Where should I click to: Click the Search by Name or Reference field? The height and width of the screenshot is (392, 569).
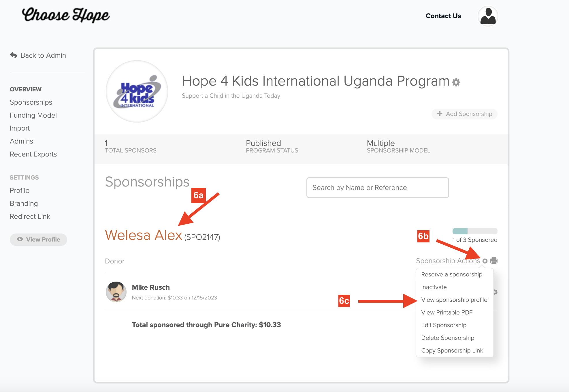[x=377, y=188]
